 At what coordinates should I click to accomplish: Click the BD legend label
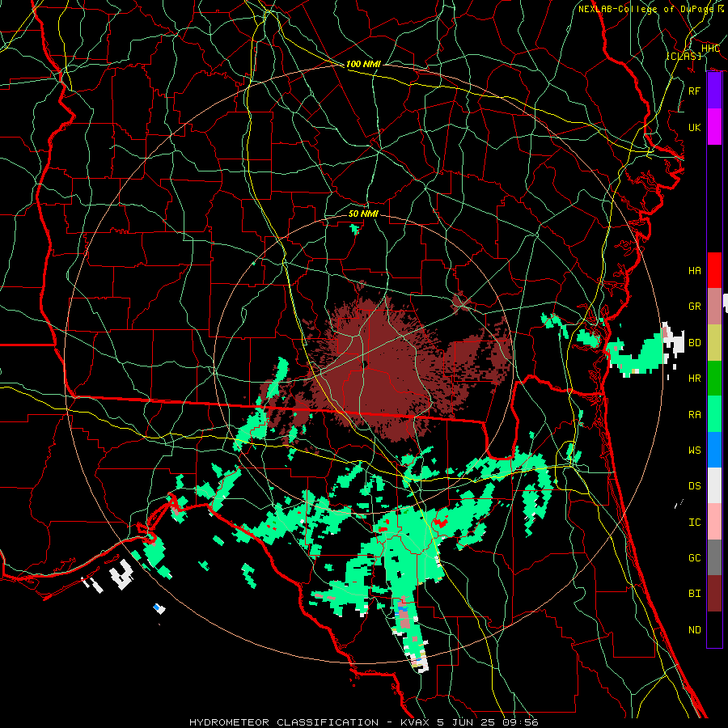pyautogui.click(x=695, y=343)
